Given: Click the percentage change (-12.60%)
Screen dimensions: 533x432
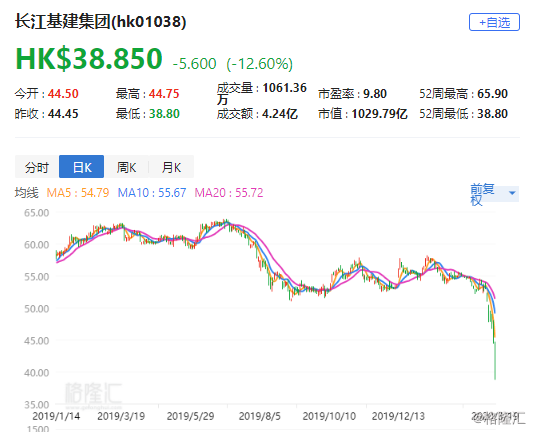Looking at the screenshot, I should click(x=260, y=64).
